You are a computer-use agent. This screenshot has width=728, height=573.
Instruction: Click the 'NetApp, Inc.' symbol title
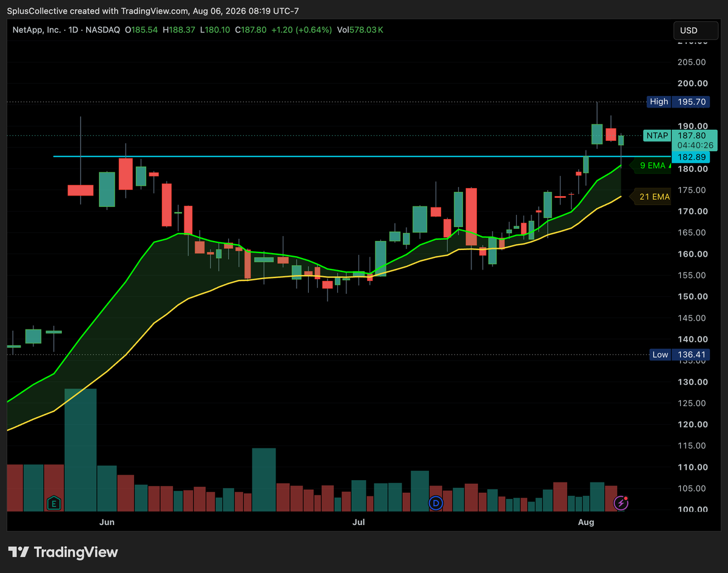(x=38, y=29)
